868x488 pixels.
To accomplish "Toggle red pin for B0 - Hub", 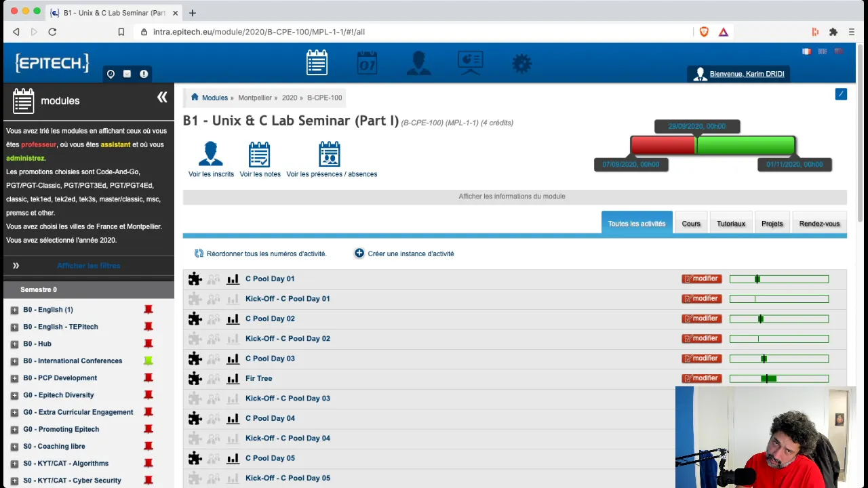I will 149,344.
